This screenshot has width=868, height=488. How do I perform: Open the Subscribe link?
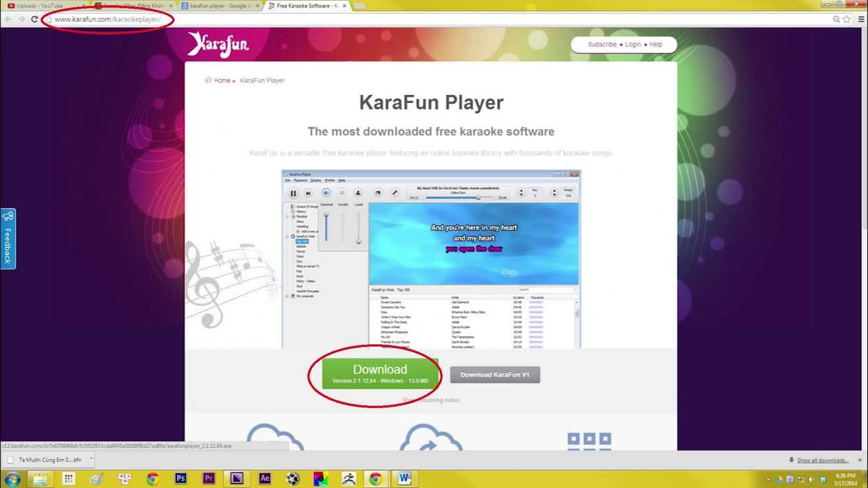pos(602,44)
